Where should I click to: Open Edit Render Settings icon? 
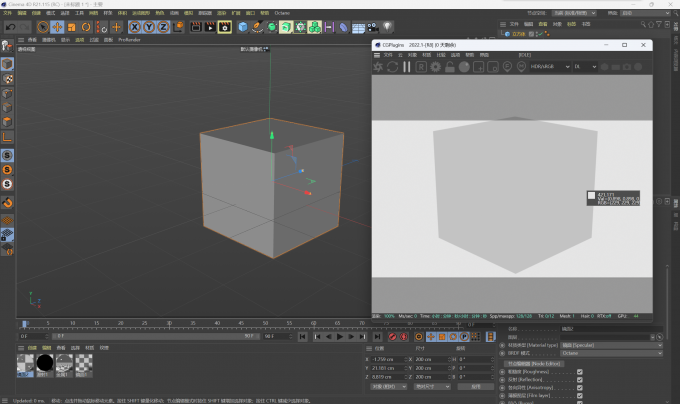point(225,27)
